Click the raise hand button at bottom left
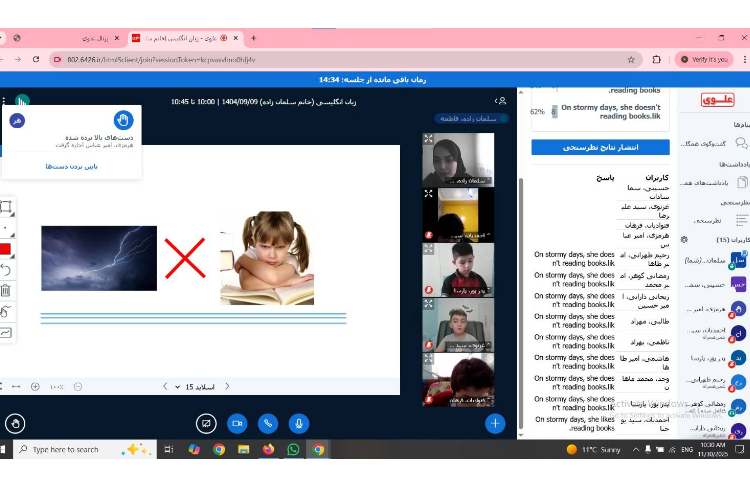Viewport: 750px width, 480px height. 15,423
